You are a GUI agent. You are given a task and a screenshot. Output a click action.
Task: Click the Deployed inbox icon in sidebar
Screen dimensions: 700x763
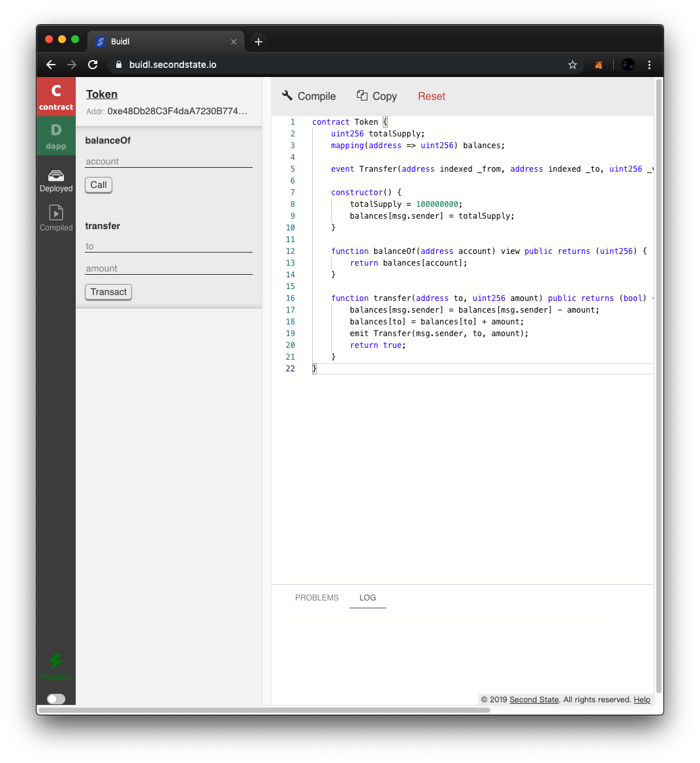point(56,176)
